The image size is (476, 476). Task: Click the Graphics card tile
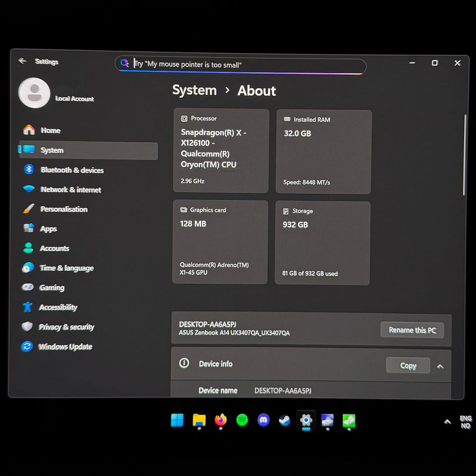220,242
